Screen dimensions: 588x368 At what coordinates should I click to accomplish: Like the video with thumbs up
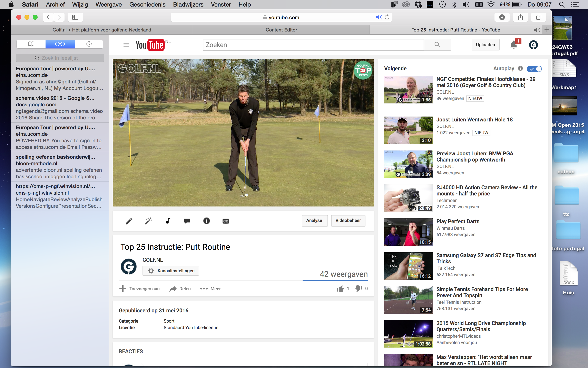coord(340,289)
